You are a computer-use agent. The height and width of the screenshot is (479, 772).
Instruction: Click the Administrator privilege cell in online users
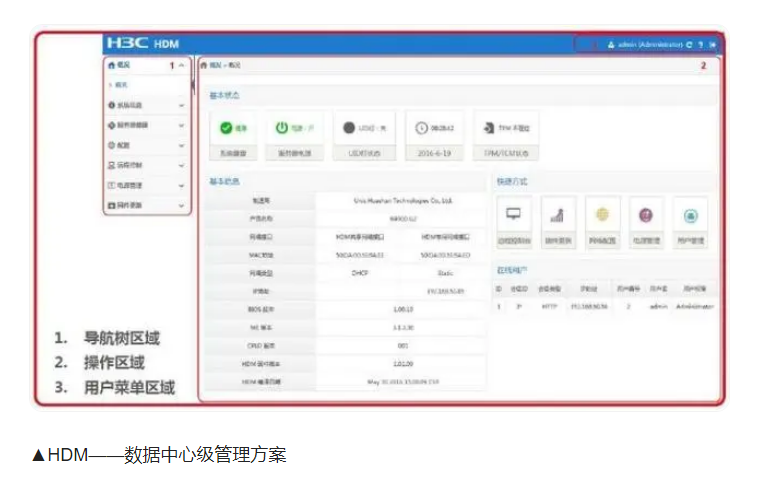[695, 306]
